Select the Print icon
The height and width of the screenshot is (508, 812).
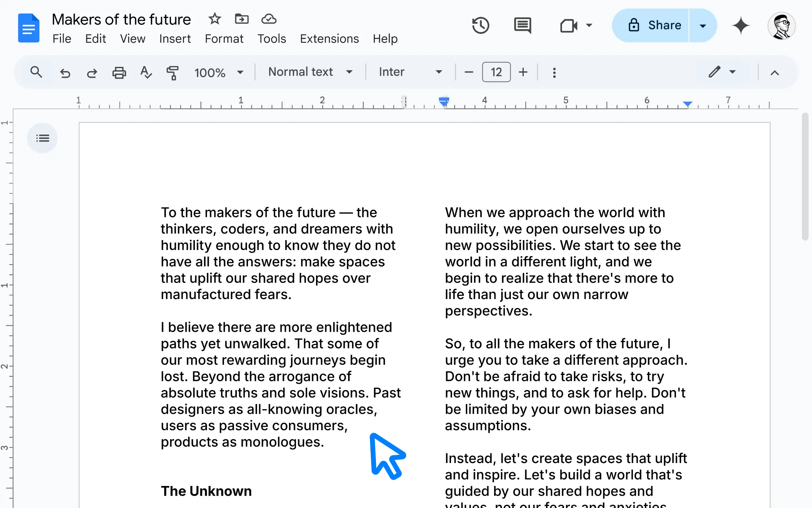[119, 71]
